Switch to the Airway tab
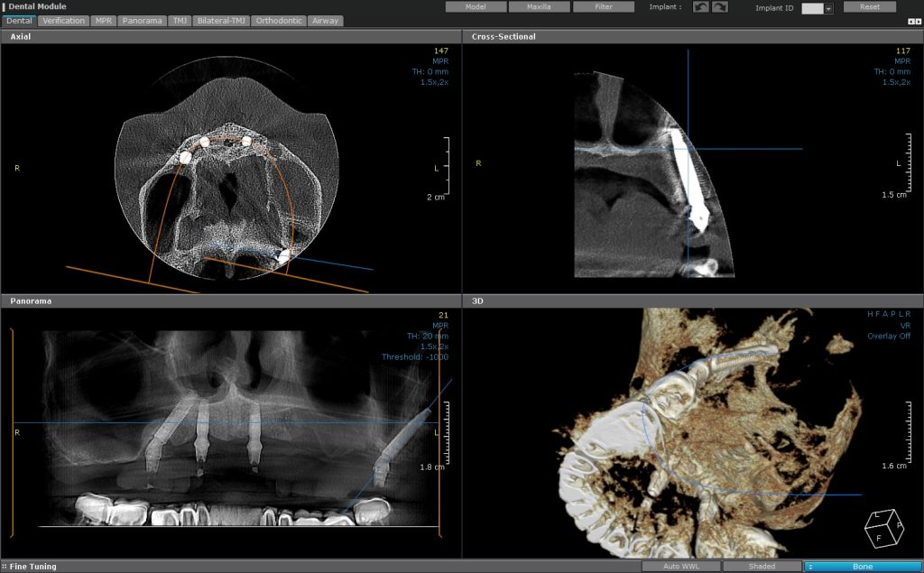924x573 pixels. point(325,20)
